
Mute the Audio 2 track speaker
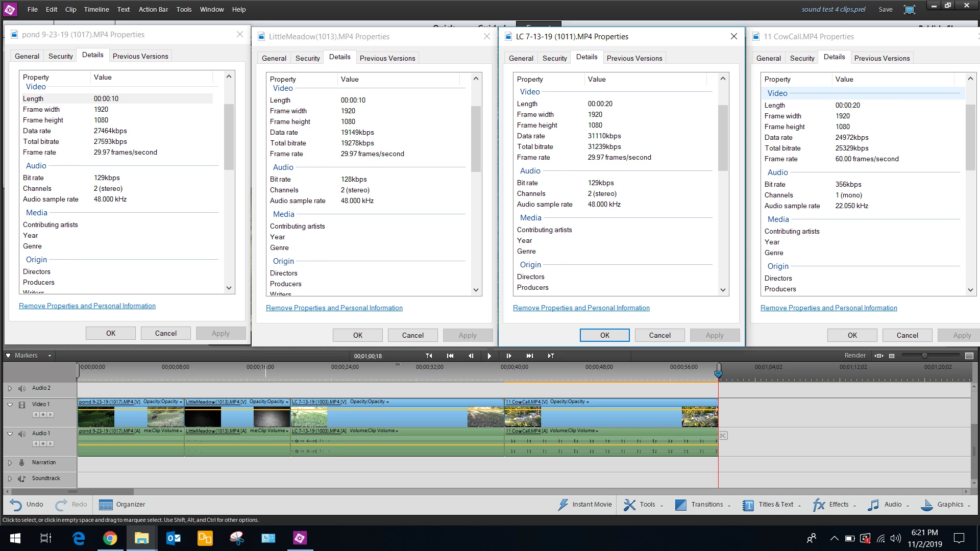click(22, 388)
